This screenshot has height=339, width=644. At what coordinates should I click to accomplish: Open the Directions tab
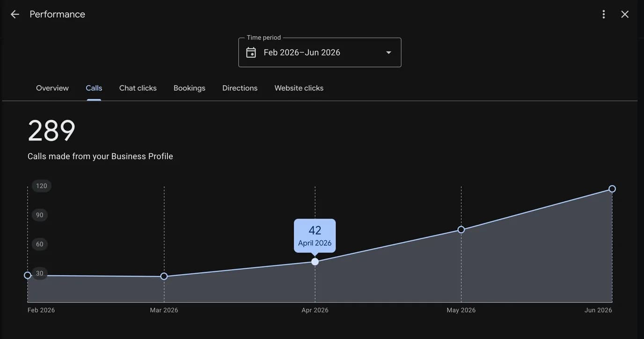(x=240, y=88)
